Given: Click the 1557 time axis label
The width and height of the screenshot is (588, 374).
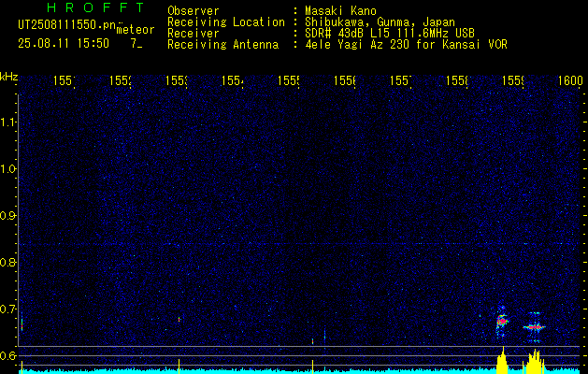Looking at the screenshot, I should [401, 80].
